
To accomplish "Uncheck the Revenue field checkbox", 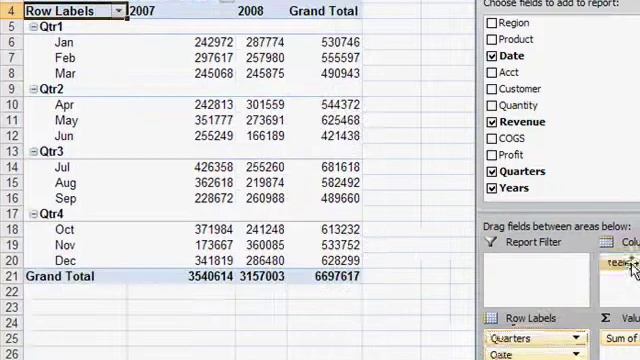I will 492,122.
